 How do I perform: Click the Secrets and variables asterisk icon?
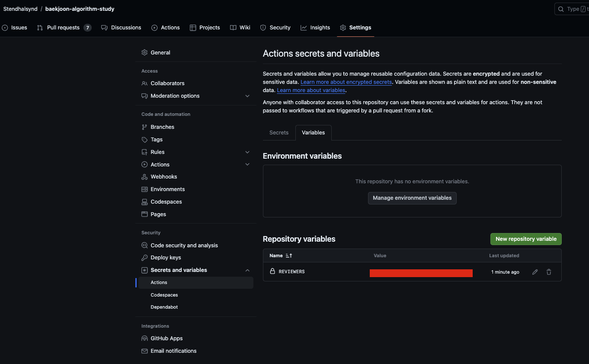pyautogui.click(x=144, y=270)
